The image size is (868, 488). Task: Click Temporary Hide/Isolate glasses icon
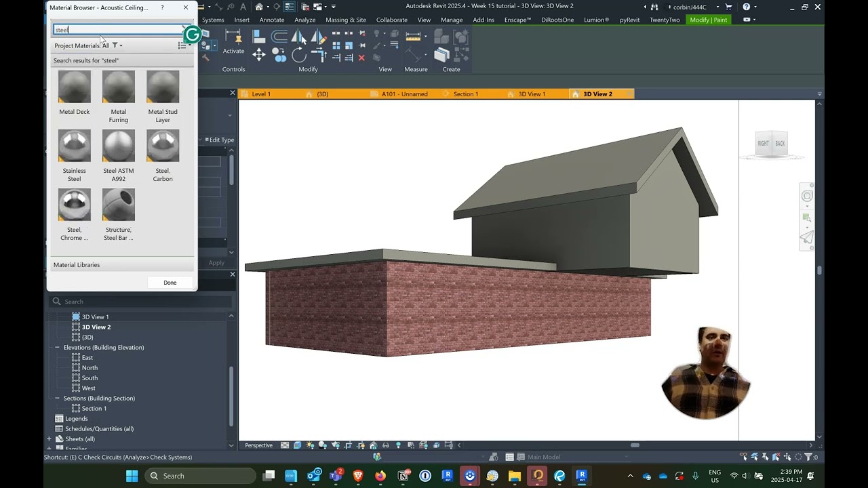pos(386,445)
